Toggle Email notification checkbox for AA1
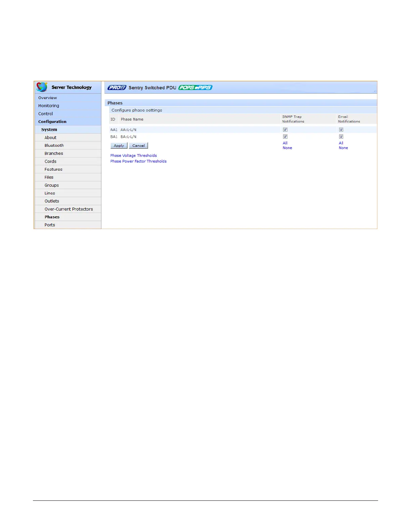This screenshot has height=532, width=411. 341,130
